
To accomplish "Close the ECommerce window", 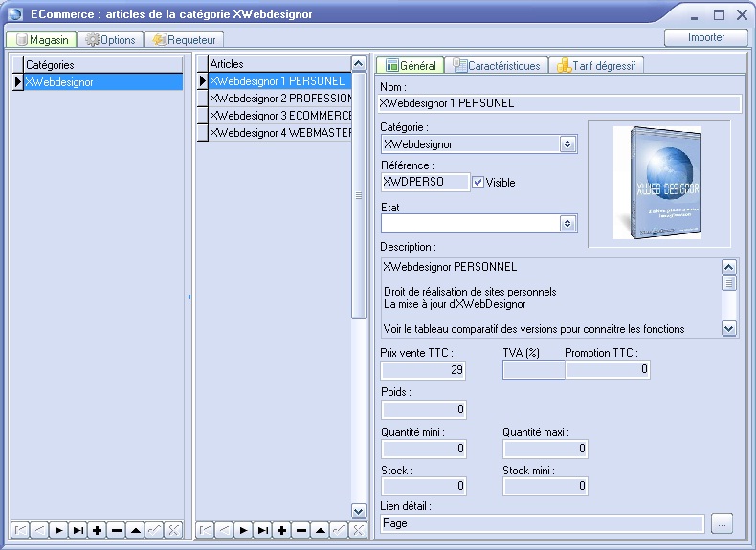I will point(742,15).
